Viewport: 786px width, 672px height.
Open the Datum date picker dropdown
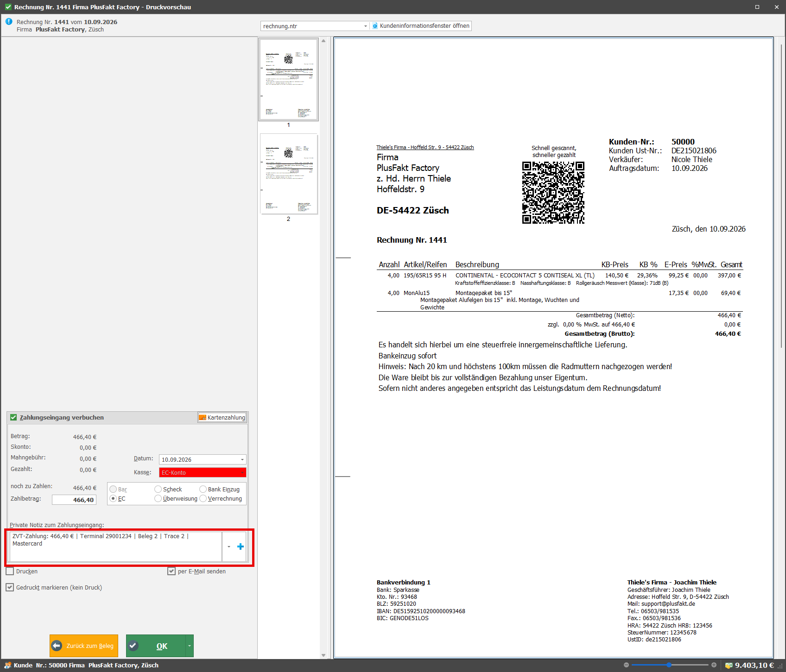point(242,459)
